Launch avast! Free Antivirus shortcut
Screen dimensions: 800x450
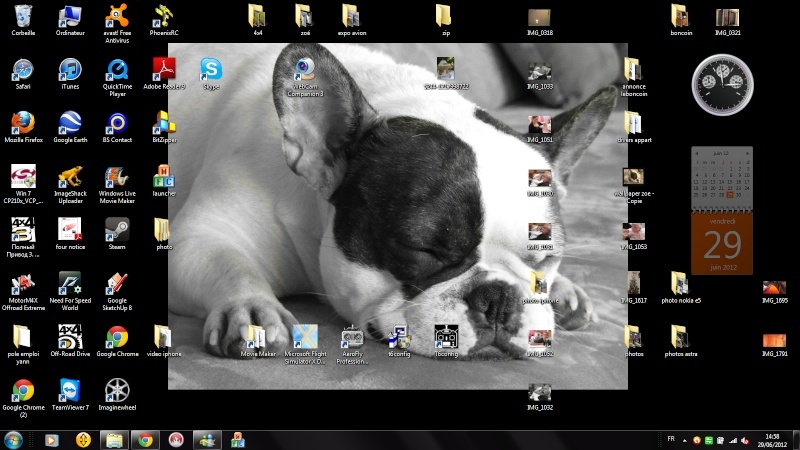pos(117,24)
